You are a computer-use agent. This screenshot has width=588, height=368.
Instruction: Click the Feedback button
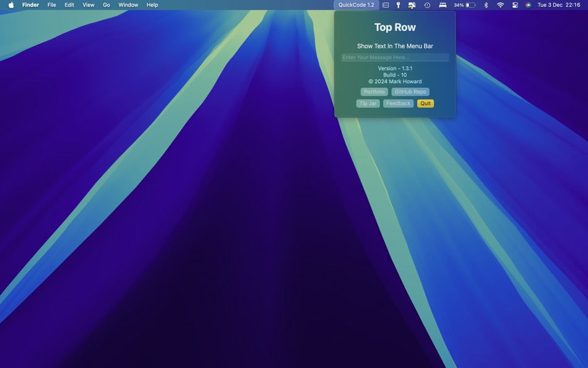coord(398,103)
